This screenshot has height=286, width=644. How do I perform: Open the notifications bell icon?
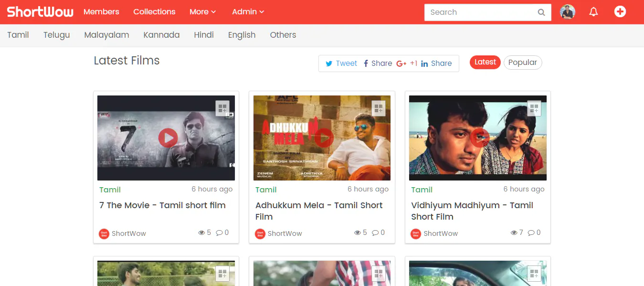pyautogui.click(x=593, y=12)
